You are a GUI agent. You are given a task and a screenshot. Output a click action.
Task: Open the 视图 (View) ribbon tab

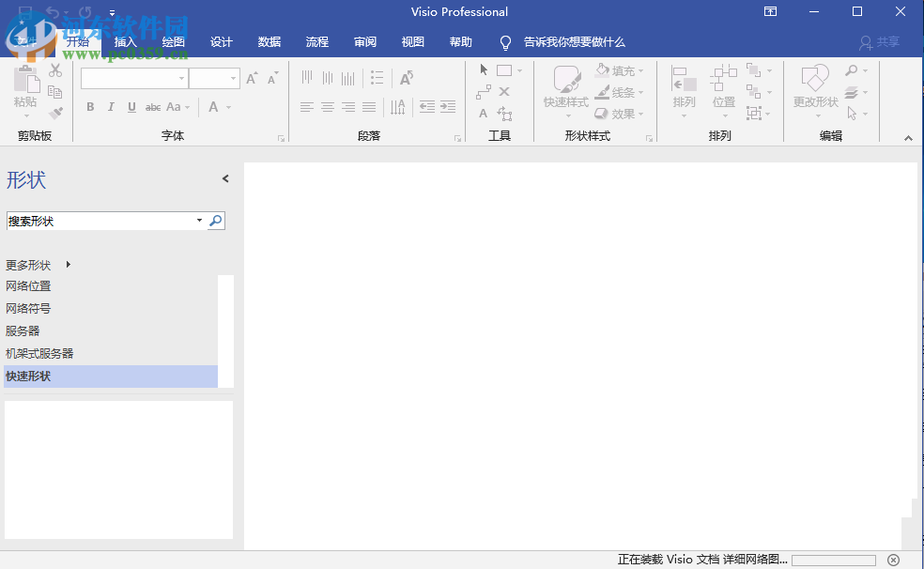[411, 41]
